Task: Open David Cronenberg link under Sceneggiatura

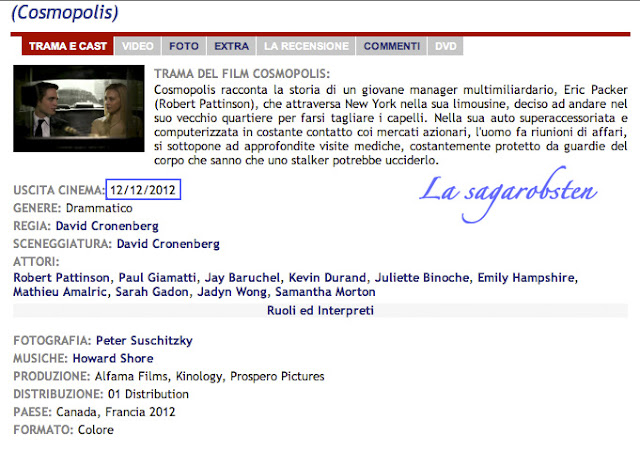Action: click(168, 244)
